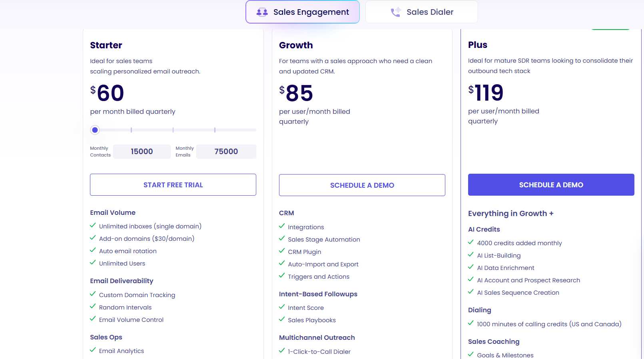
Task: Click the checkmark beside AI Data Enrichment
Action: (471, 267)
